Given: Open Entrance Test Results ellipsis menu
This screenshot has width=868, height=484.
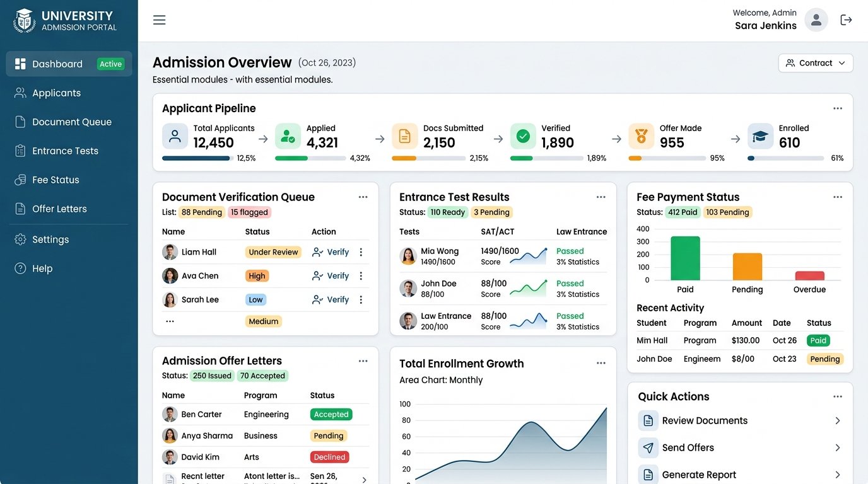Looking at the screenshot, I should (x=601, y=197).
